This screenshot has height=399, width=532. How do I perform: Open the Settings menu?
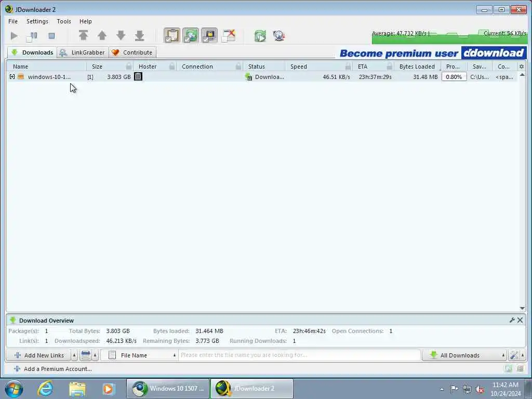(x=37, y=21)
